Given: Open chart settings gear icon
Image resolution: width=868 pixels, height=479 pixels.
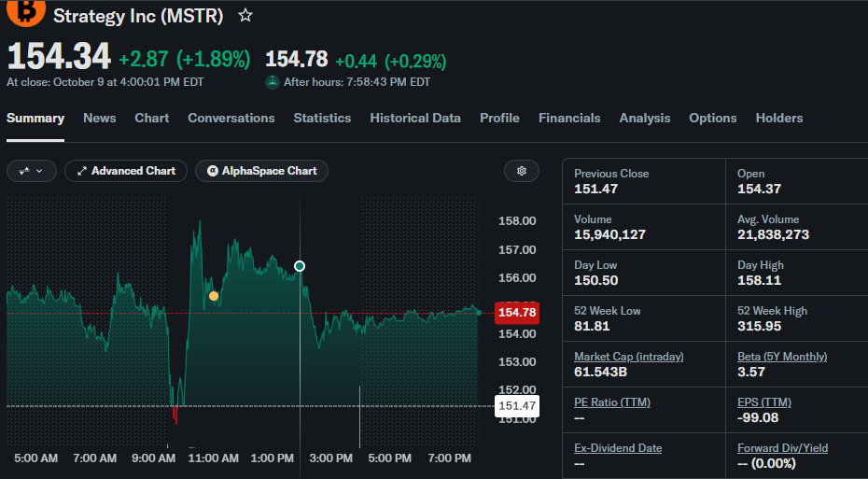Looking at the screenshot, I should 522,171.
